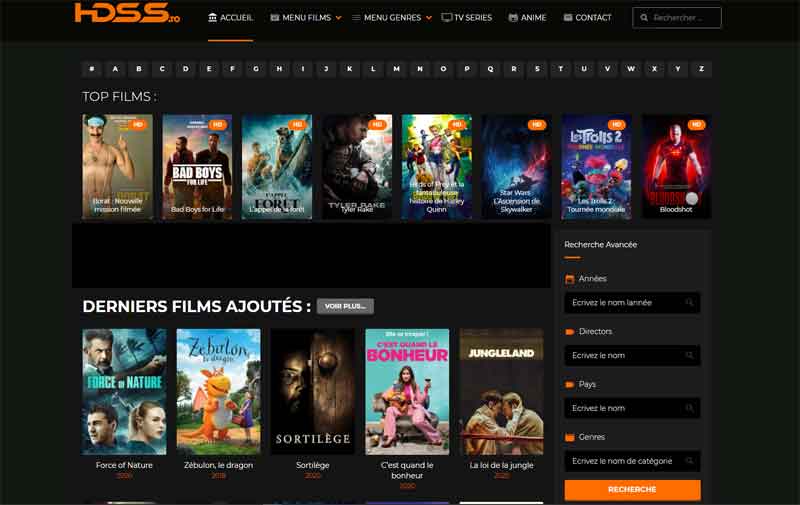Click HD badge on Borat poster
This screenshot has width=800, height=505.
[138, 124]
